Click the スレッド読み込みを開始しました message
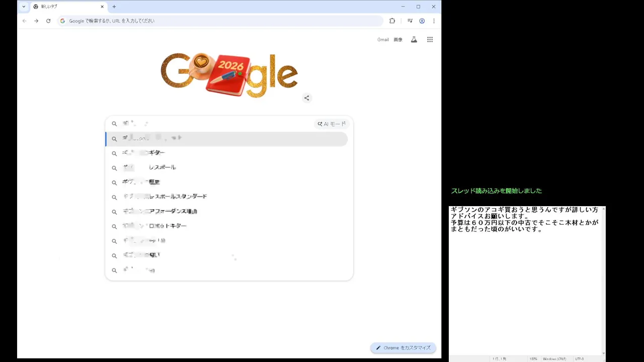Viewport: 644px width, 362px height. pos(497,191)
